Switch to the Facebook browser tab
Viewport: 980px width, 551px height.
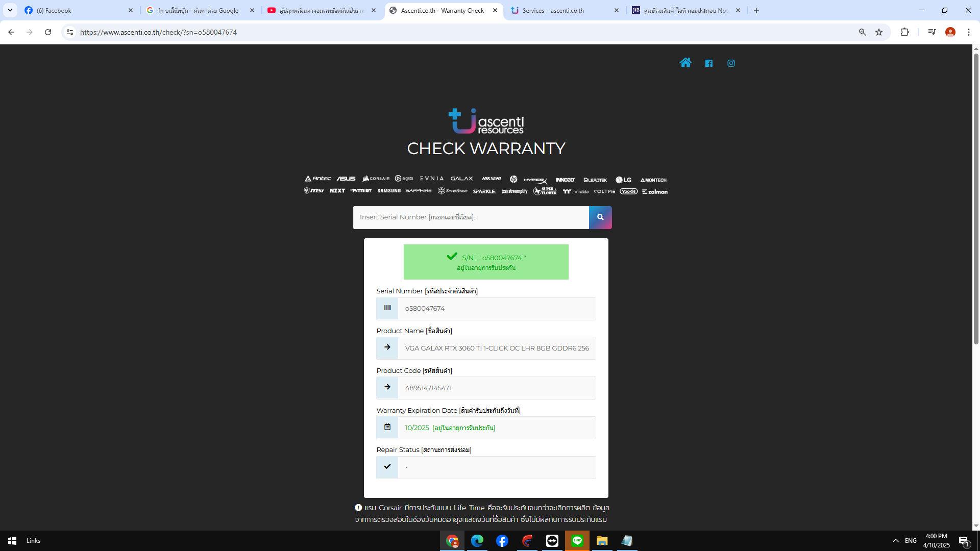tap(79, 10)
